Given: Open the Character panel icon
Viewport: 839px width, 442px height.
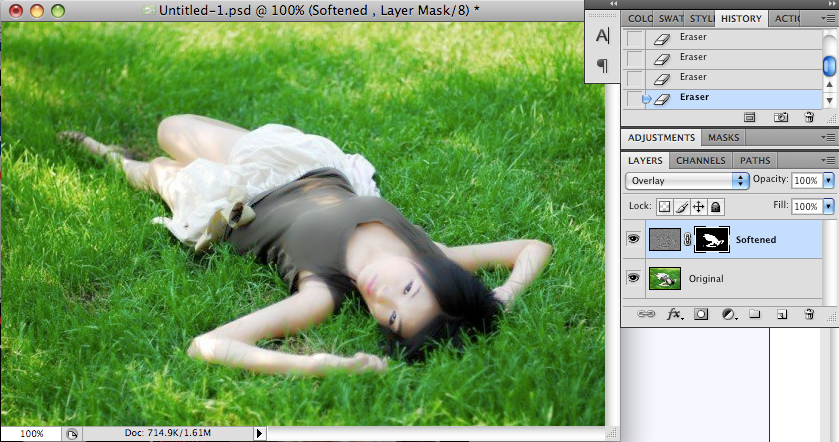Looking at the screenshot, I should coord(602,36).
